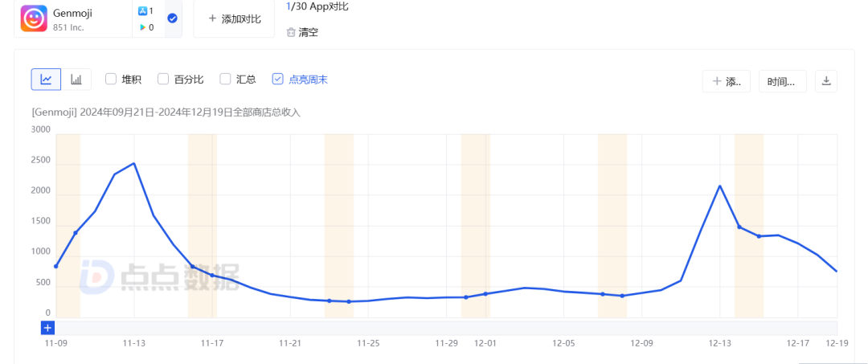
Task: Click the 12-09 x-axis label
Action: 641,343
